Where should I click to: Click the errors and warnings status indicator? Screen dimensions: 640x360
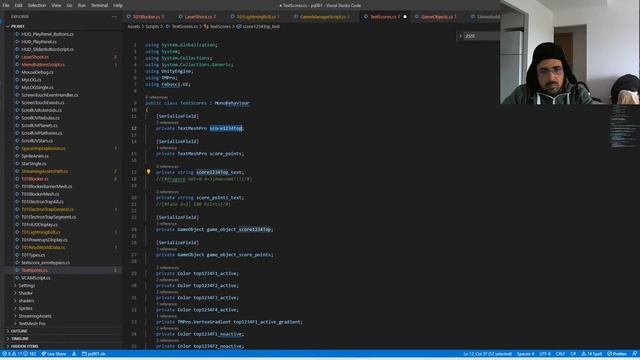pos(20,354)
